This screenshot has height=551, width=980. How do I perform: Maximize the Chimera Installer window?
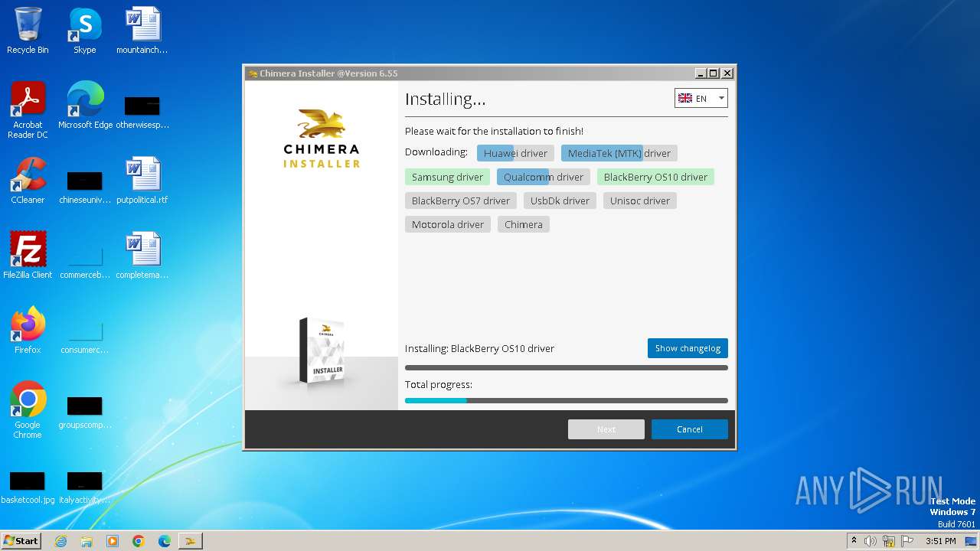click(x=713, y=73)
